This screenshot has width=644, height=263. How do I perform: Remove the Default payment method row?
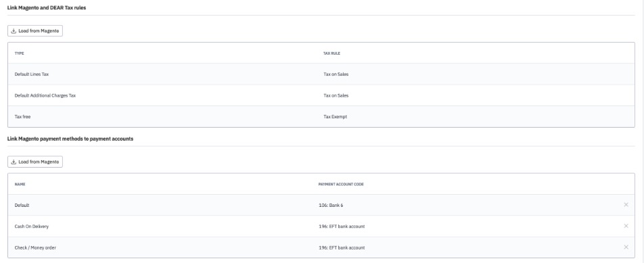626,204
